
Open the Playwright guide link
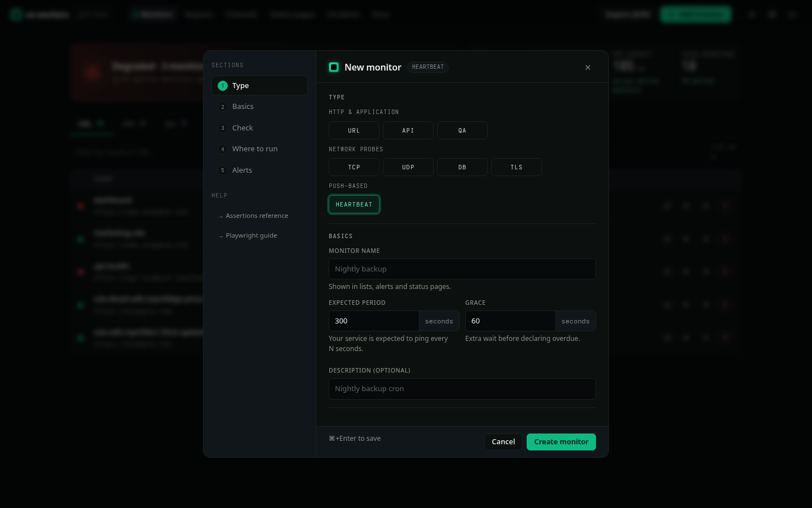point(248,235)
